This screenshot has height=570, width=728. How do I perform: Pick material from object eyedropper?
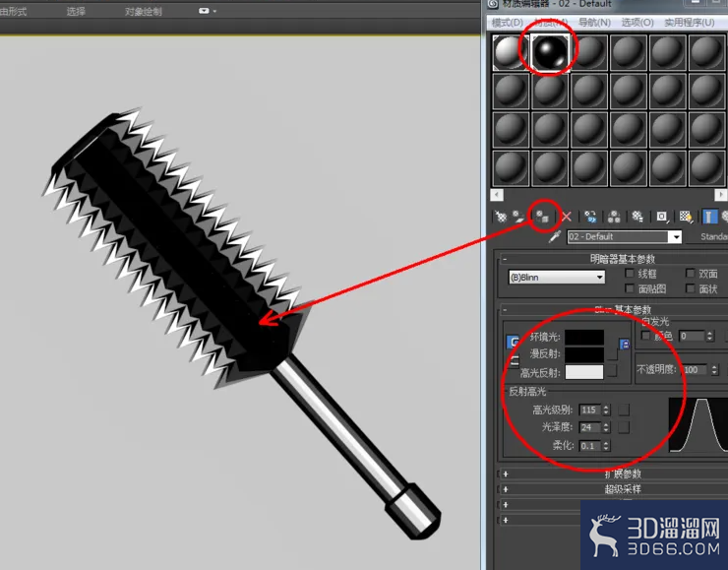(554, 237)
